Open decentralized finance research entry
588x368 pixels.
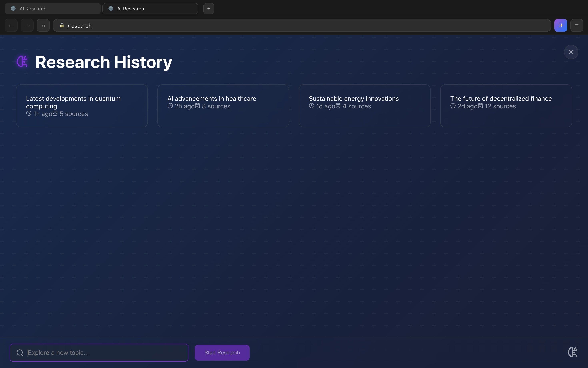(x=506, y=106)
